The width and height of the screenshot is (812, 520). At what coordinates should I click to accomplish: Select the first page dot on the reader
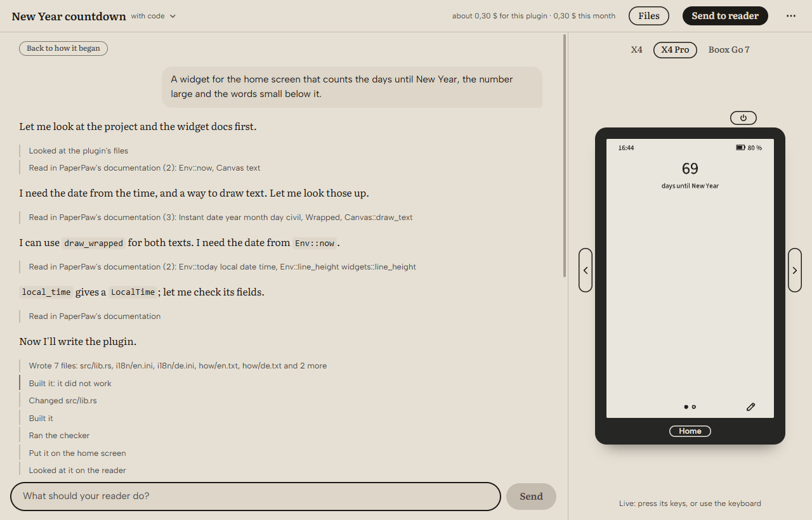tap(686, 407)
